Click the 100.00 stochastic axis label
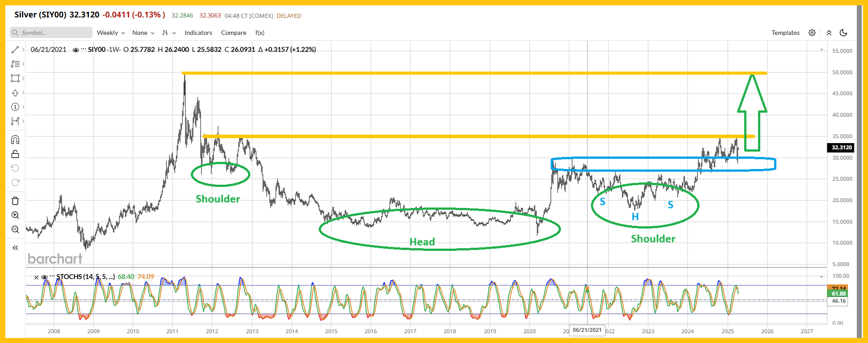Screen dimensions: 868x343 tap(841, 276)
